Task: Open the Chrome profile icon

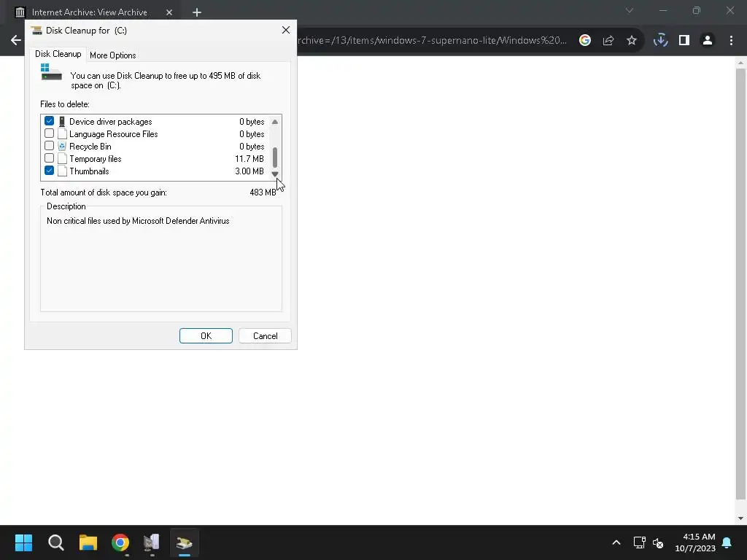Action: coord(708,40)
